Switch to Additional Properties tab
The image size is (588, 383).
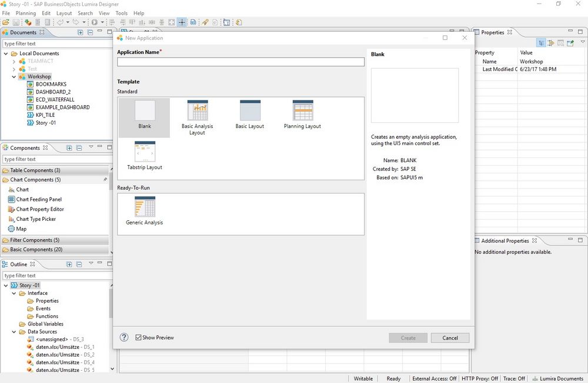tap(505, 241)
